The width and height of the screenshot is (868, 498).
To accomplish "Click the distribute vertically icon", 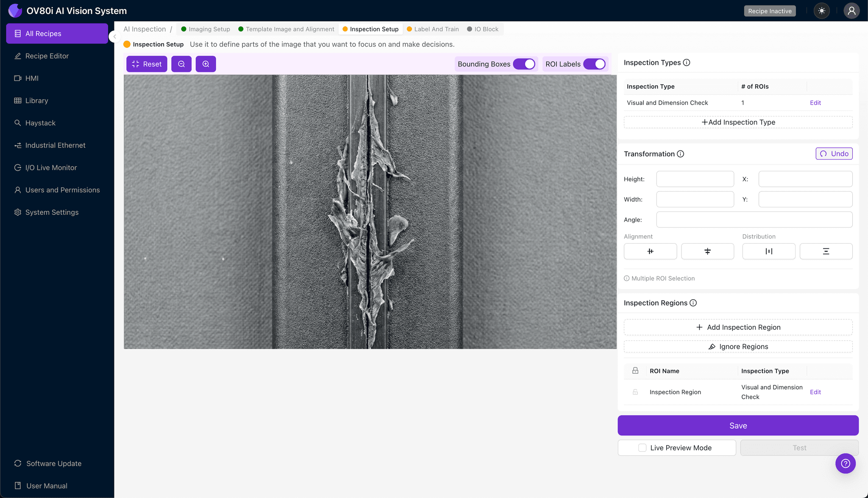I will (826, 251).
